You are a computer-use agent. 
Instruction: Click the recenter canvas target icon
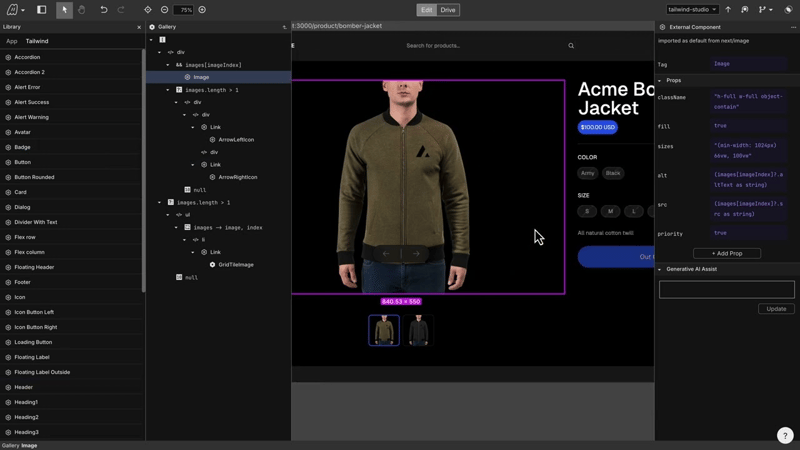148,10
